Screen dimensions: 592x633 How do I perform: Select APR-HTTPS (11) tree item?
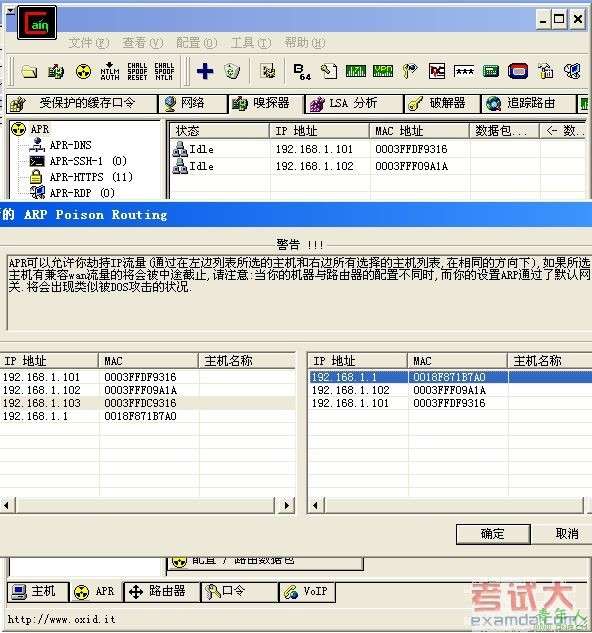coord(91,177)
